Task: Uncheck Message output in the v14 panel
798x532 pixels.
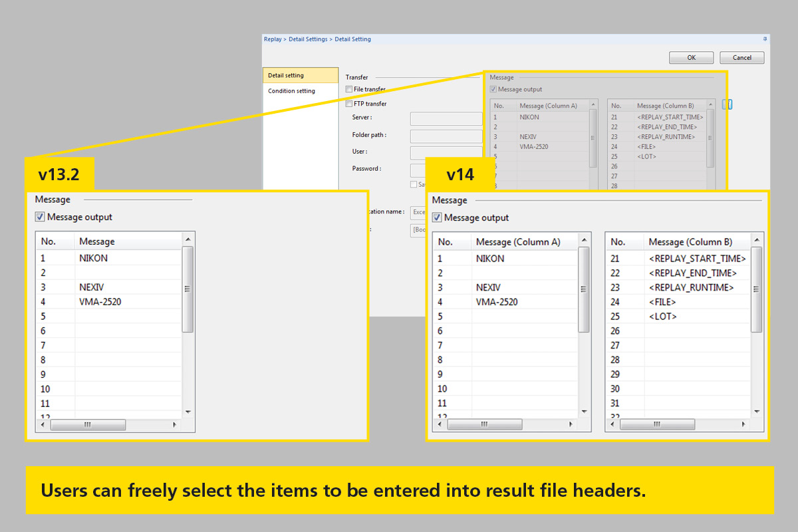Action: click(x=437, y=217)
